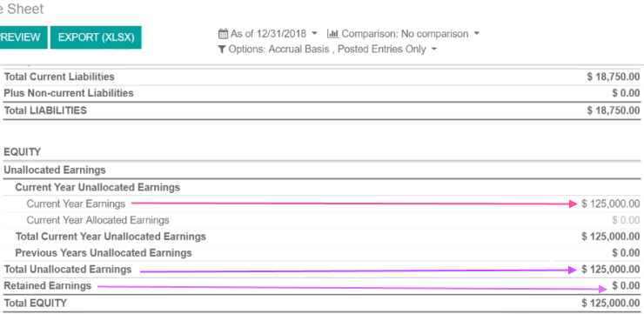This screenshot has width=644, height=314.
Task: Click Total Current Liabilities row
Action: tap(322, 77)
